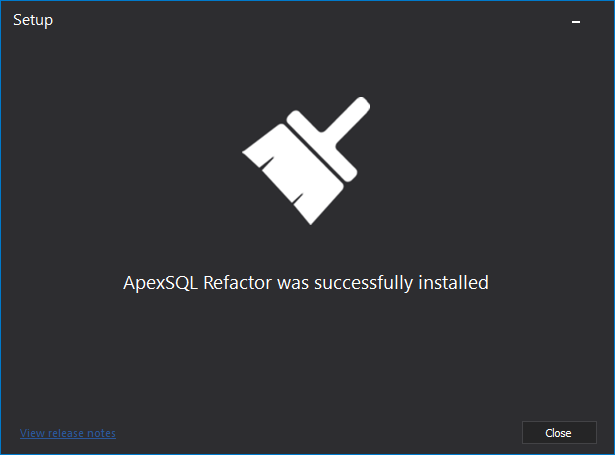
Task: Finish setup by clicking Close
Action: 559,433
